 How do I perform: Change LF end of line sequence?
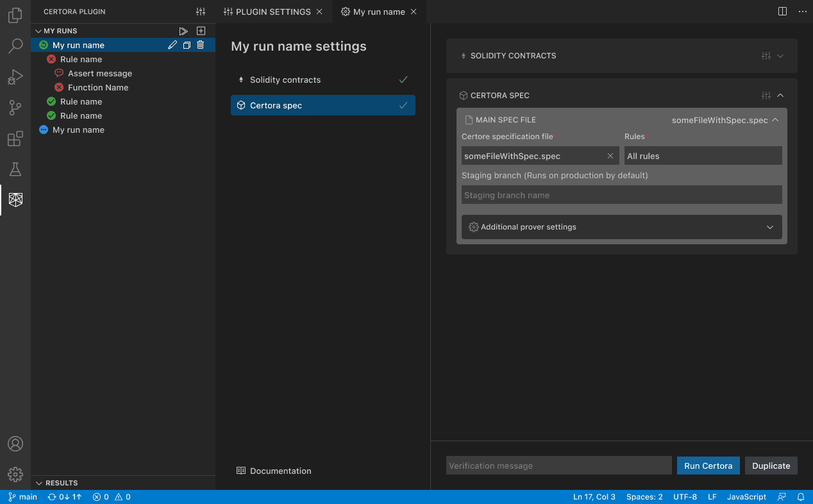(712, 497)
